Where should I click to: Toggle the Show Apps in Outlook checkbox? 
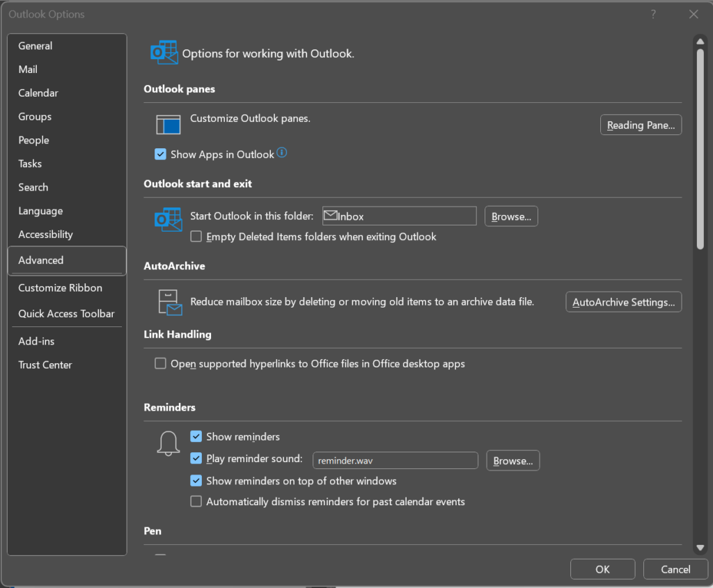[x=161, y=154]
